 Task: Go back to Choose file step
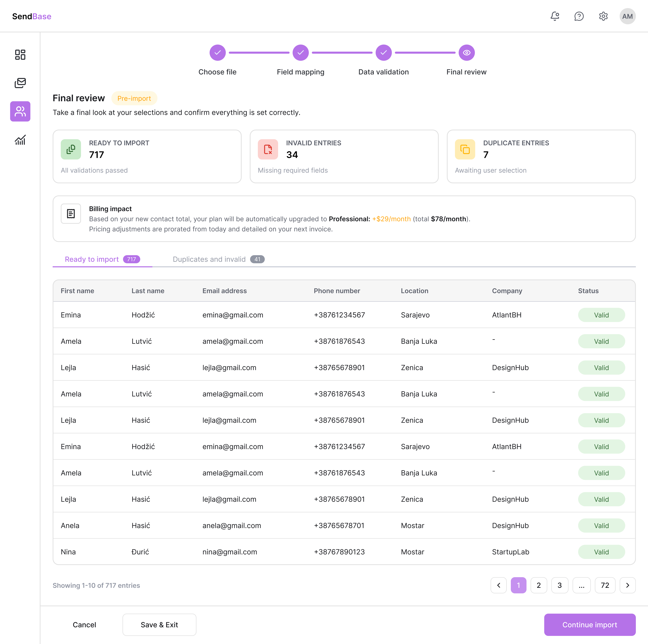[x=217, y=53]
